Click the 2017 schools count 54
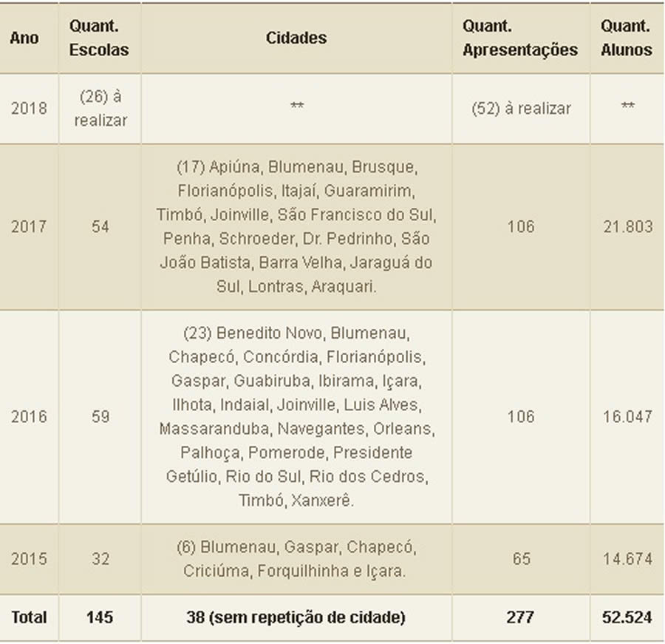The width and height of the screenshot is (665, 644). click(x=100, y=226)
